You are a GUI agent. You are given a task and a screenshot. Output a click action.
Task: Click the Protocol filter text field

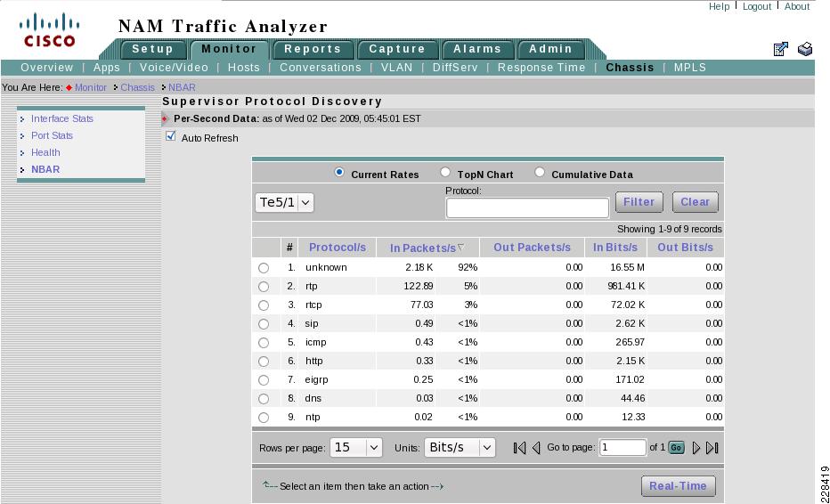tap(527, 207)
